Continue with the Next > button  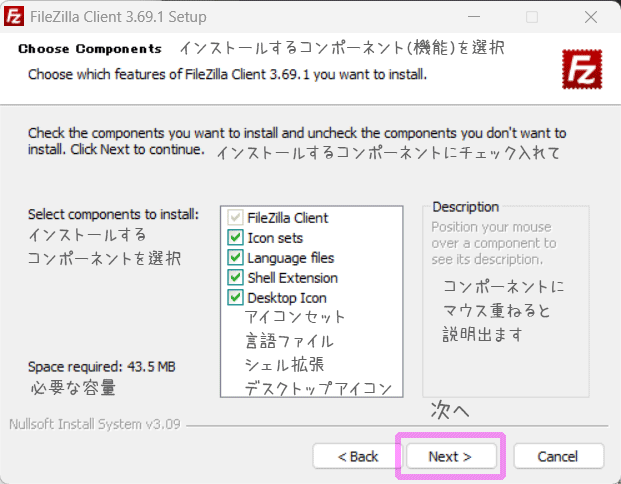point(451,456)
